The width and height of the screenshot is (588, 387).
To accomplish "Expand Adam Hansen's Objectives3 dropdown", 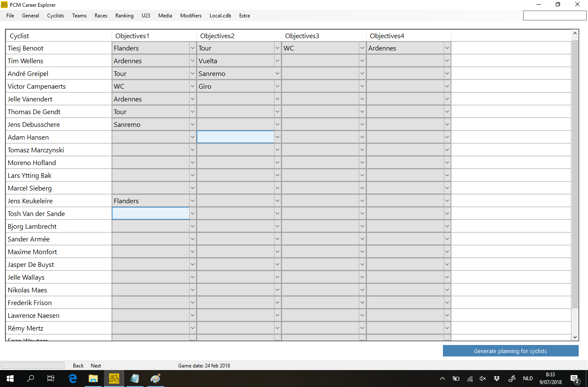I will [x=362, y=137].
